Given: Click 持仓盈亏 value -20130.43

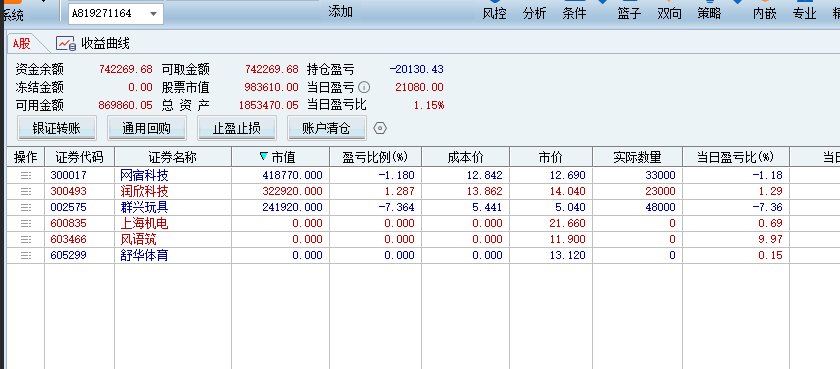Looking at the screenshot, I should coord(417,70).
